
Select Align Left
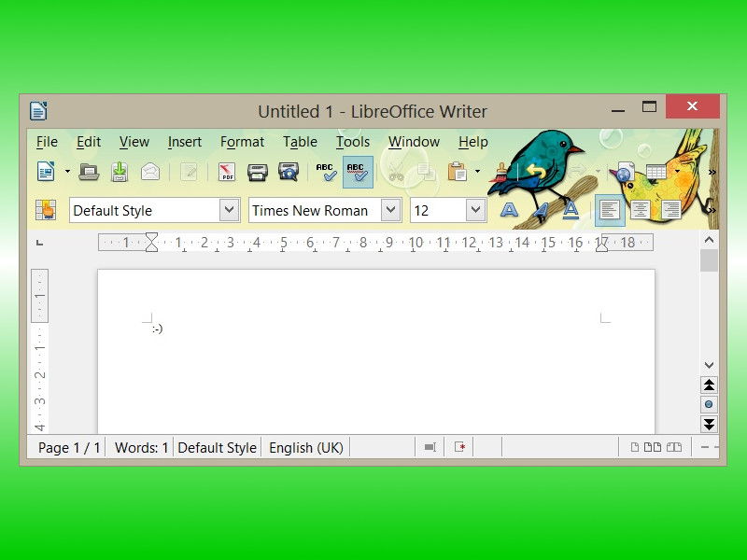[x=610, y=209]
